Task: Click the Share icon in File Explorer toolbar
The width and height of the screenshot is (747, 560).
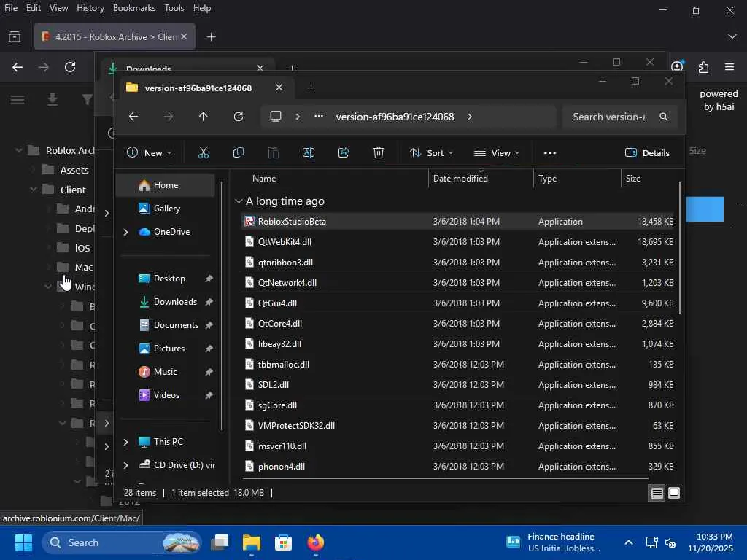Action: 344,153
